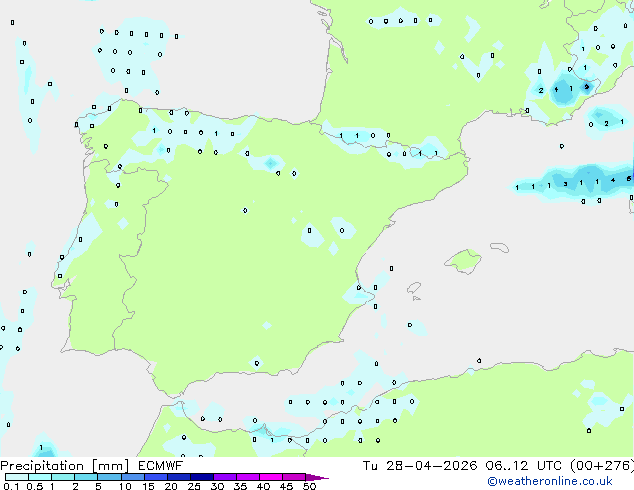The image size is (634, 490).
Task: Click the "Tu 28-04-2026 06..12 UTC (00+276)" timestamp
Action: coord(498,466)
